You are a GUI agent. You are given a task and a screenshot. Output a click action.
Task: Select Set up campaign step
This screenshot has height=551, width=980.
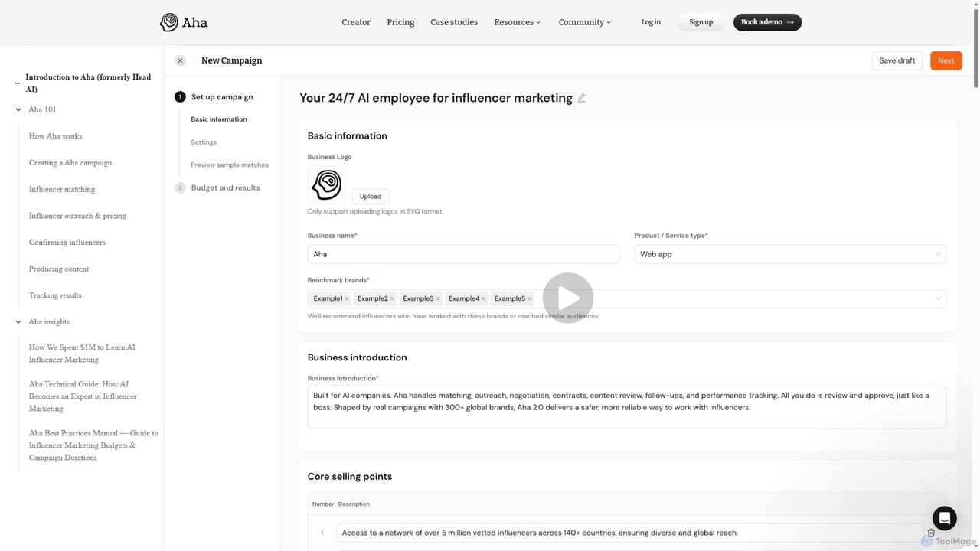pos(214,97)
